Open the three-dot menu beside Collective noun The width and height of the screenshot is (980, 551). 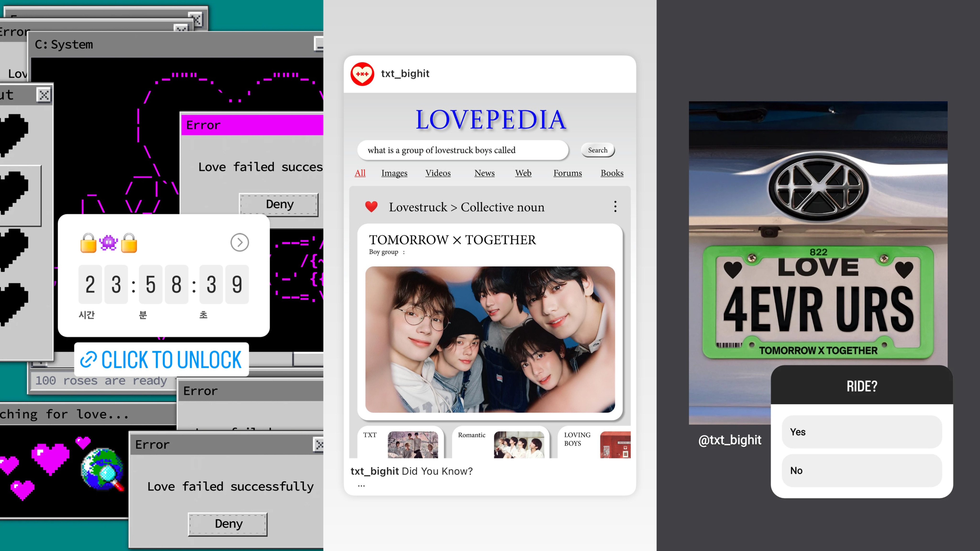[x=615, y=206]
